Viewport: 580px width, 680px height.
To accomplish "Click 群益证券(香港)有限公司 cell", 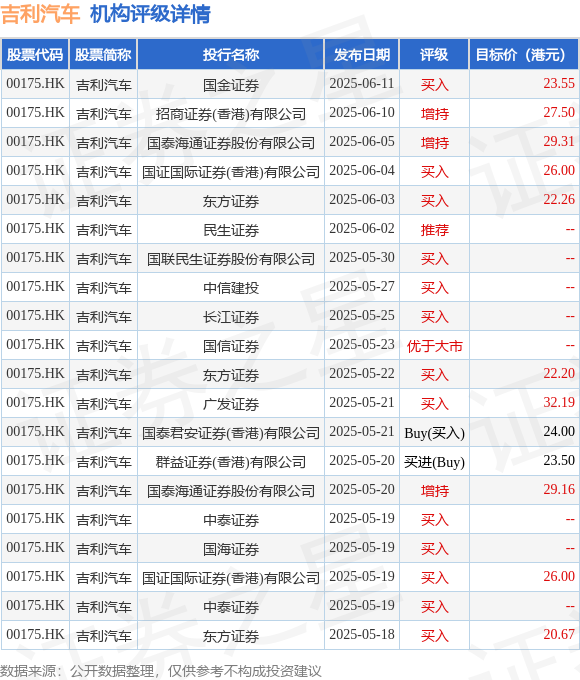I will pos(231,462).
